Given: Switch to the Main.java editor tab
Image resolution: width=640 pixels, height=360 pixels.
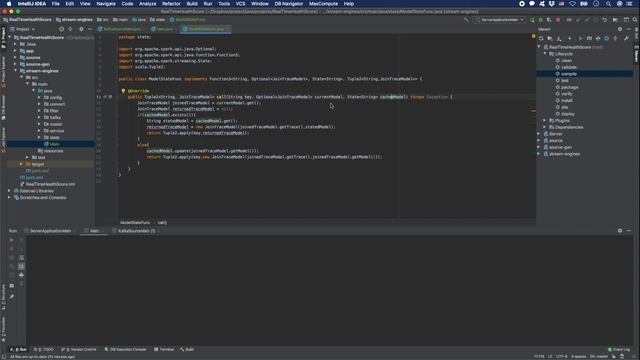Looking at the screenshot, I should (x=164, y=29).
